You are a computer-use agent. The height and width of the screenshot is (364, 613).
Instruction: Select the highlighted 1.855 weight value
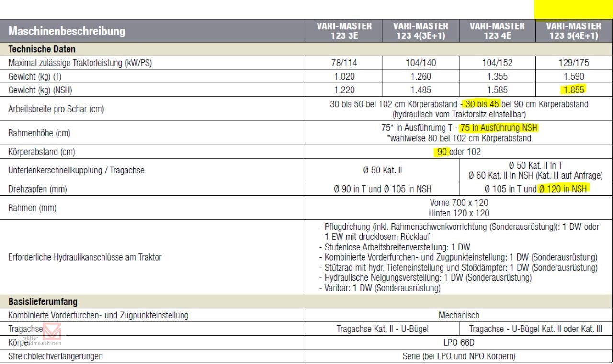(x=574, y=89)
